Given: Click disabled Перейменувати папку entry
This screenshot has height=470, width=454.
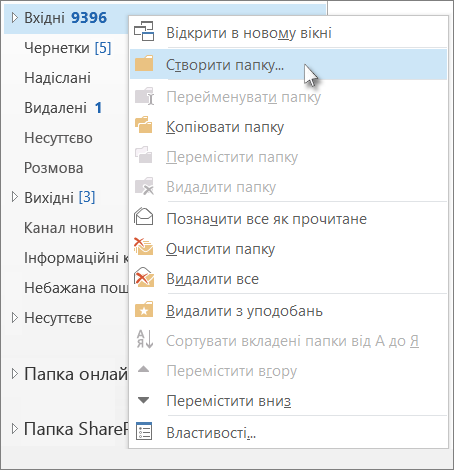Looking at the screenshot, I should 288,97.
